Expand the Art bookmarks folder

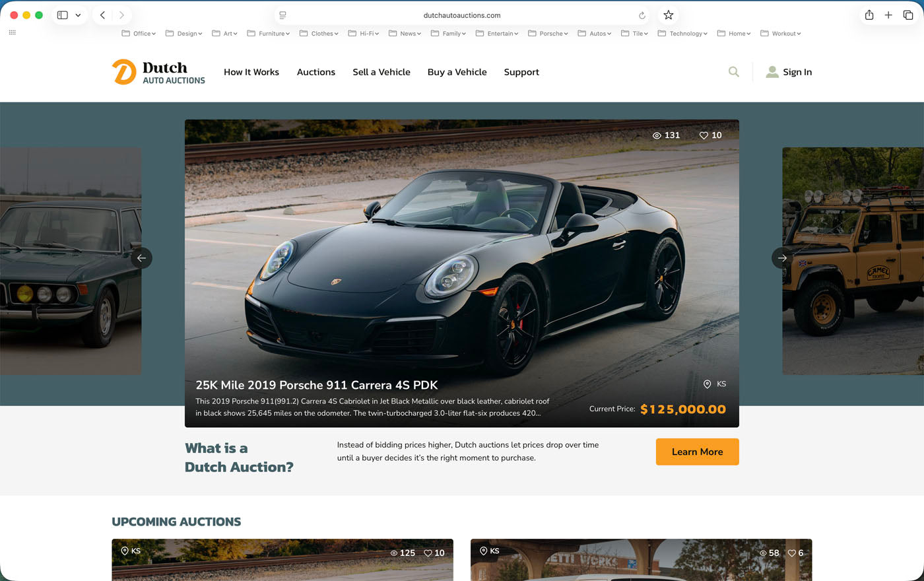(224, 34)
